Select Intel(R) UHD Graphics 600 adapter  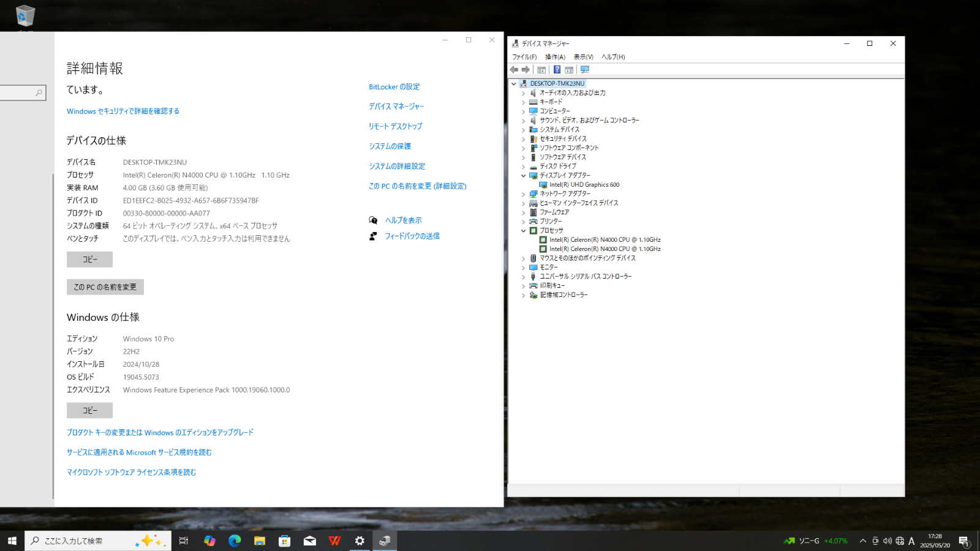click(584, 184)
